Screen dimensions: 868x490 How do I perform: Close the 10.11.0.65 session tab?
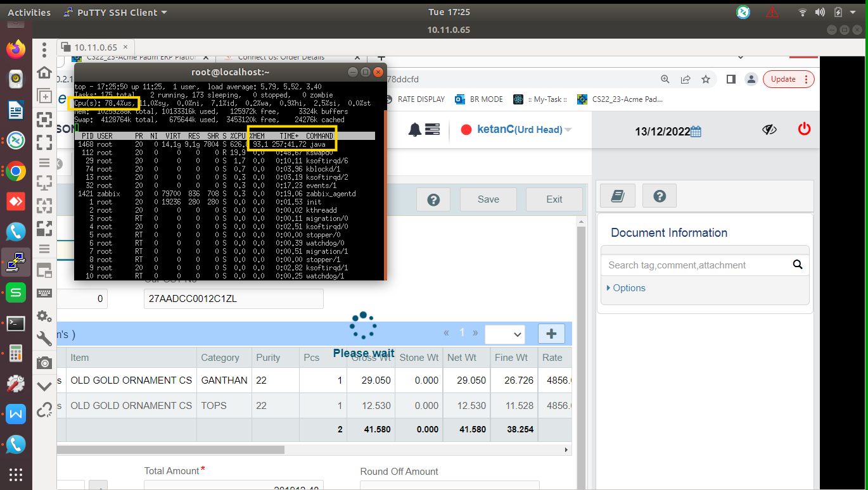pos(125,47)
